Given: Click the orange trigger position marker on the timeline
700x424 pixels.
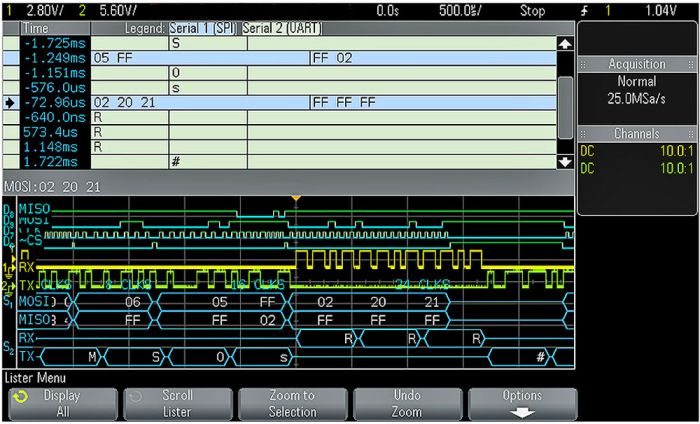Looking at the screenshot, I should tap(296, 198).
